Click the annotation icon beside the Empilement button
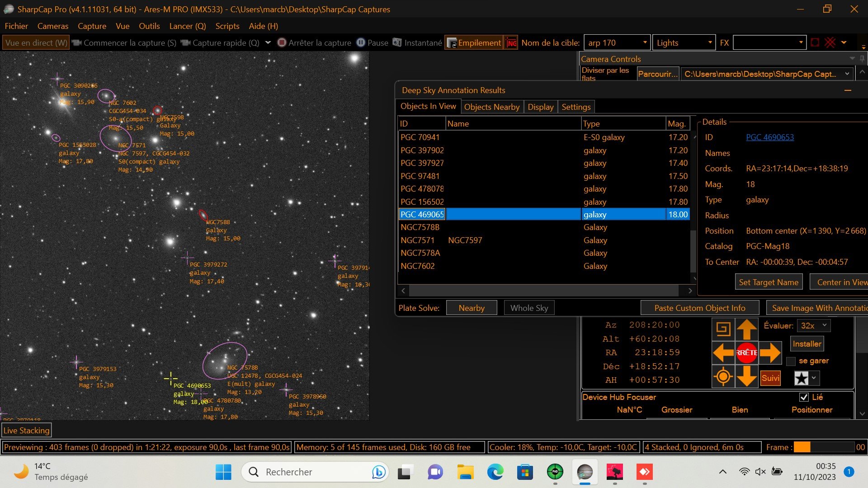 511,43
